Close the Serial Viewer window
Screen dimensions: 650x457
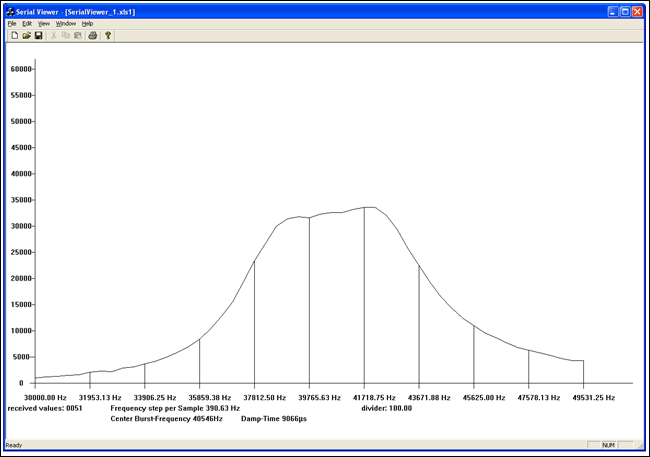pos(638,11)
